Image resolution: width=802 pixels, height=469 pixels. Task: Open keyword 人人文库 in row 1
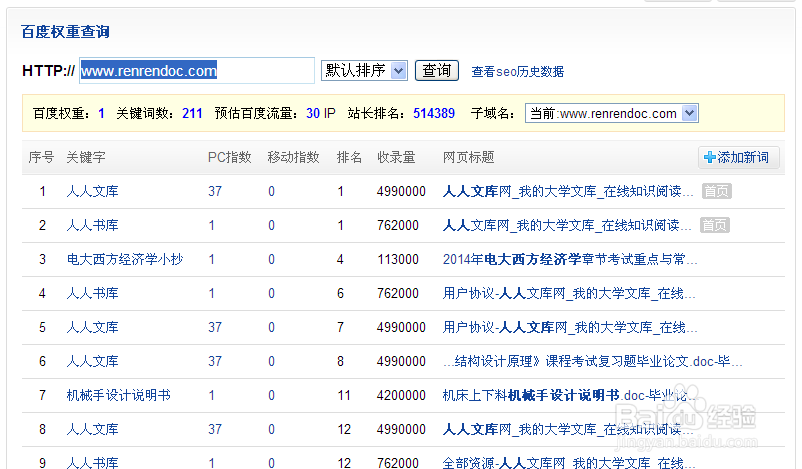coord(93,191)
